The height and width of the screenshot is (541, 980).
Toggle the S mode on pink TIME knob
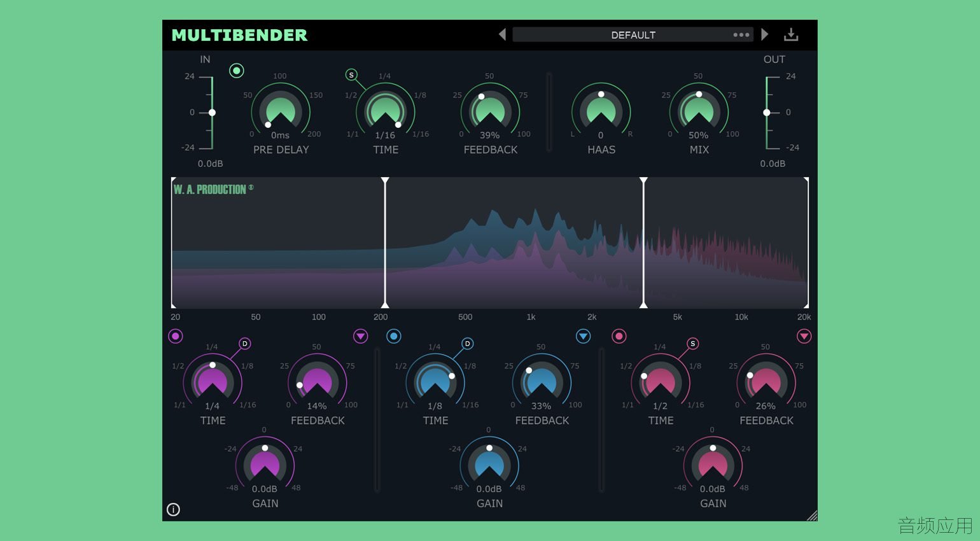coord(693,344)
